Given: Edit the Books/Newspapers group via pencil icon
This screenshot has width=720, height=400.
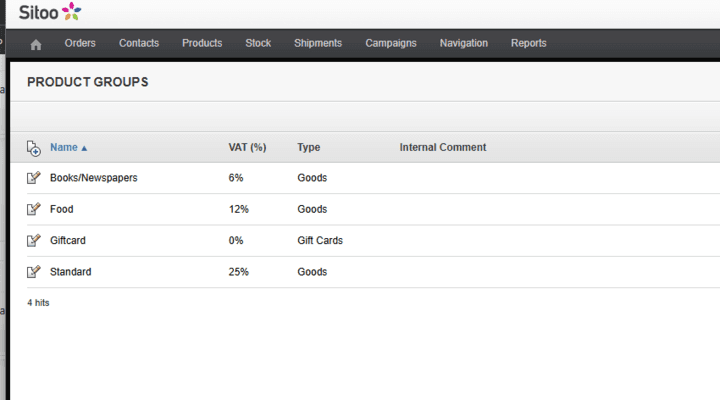Looking at the screenshot, I should [34, 178].
